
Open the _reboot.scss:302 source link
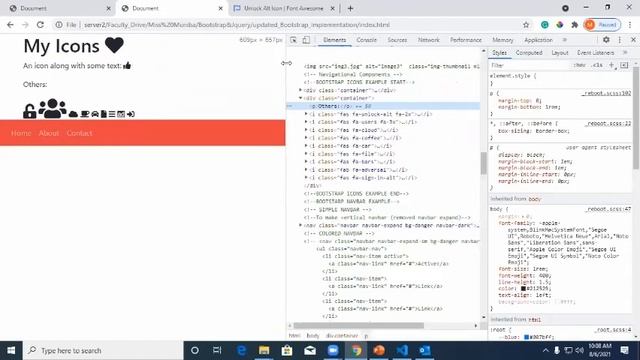[606, 93]
